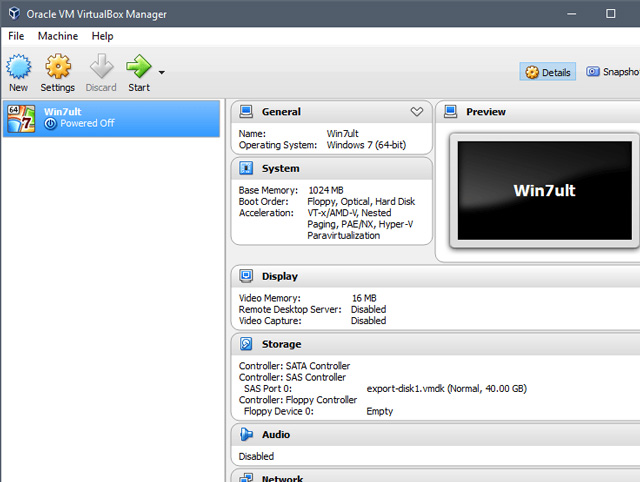Image resolution: width=640 pixels, height=482 pixels.
Task: Open the Start button dropdown arrow
Action: [x=162, y=72]
